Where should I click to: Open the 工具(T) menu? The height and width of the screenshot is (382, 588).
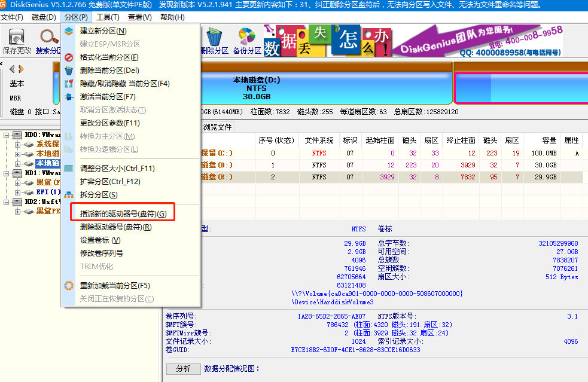(108, 17)
